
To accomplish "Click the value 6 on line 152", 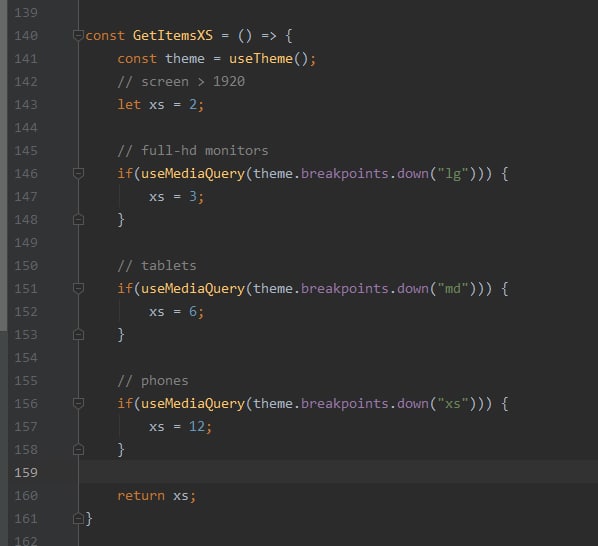I will (193, 312).
